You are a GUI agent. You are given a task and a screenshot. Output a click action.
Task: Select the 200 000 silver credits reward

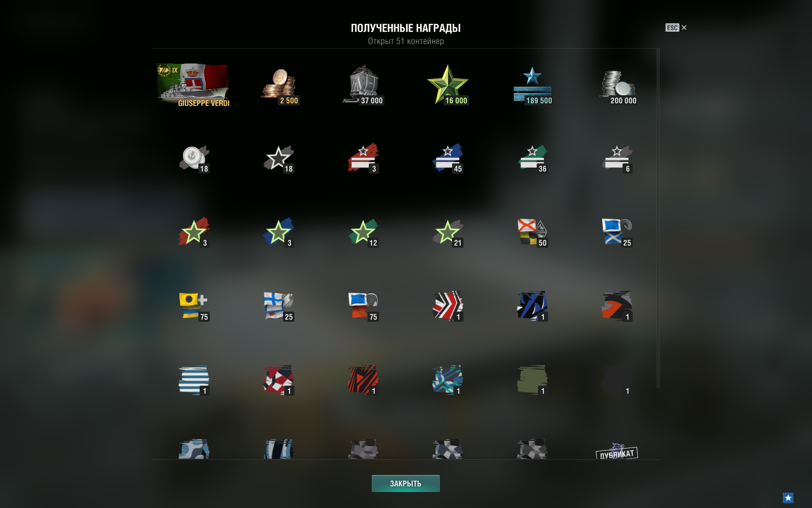(x=617, y=87)
